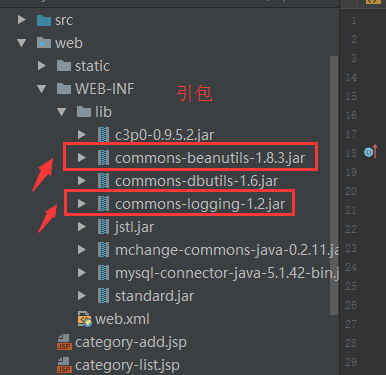The height and width of the screenshot is (375, 386).
Task: Click the web.xml file icon
Action: (85, 319)
